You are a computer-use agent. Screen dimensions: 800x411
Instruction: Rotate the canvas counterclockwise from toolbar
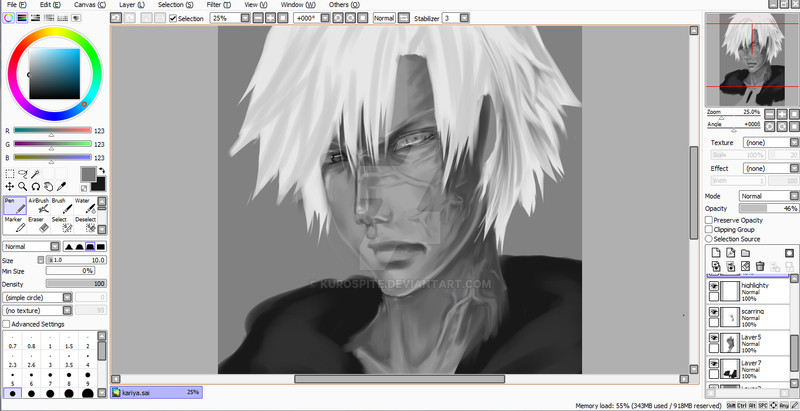tap(338, 18)
